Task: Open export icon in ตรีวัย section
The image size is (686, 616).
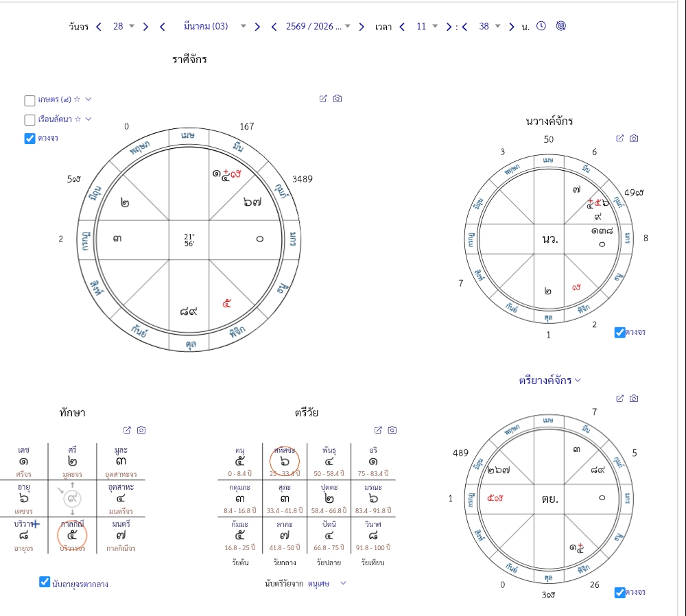Action: click(378, 430)
